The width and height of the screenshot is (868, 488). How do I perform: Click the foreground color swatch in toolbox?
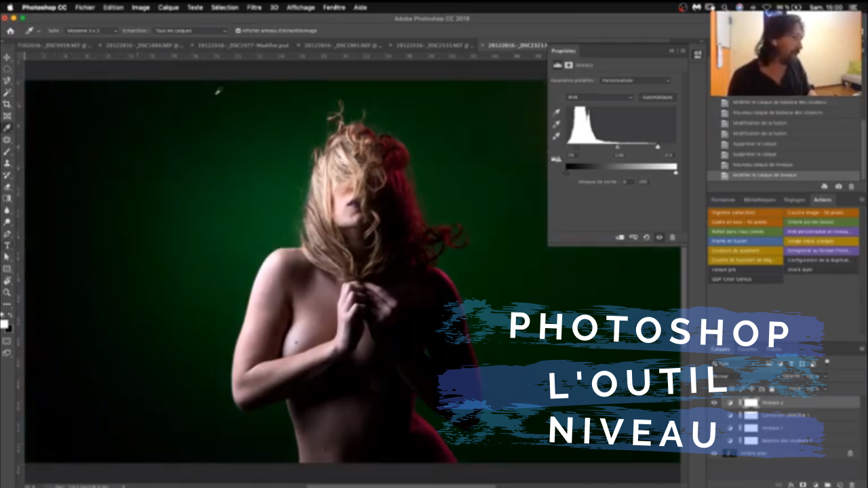[5, 325]
